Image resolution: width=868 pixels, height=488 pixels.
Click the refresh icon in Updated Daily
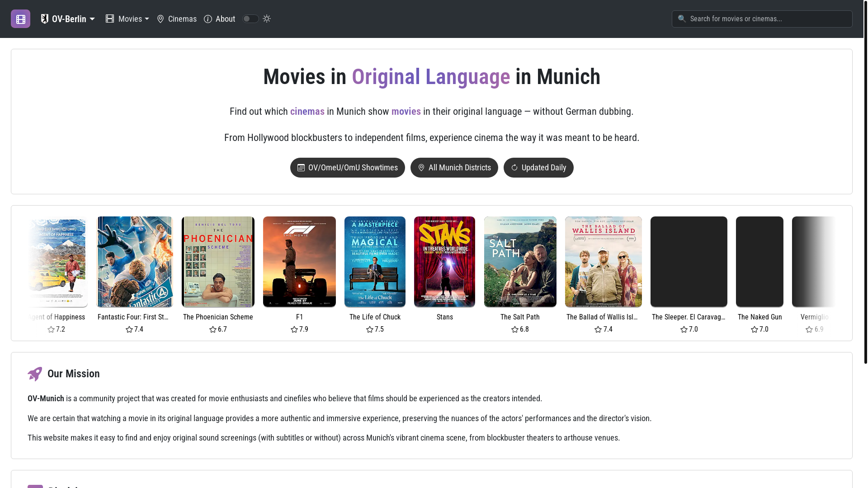(514, 168)
